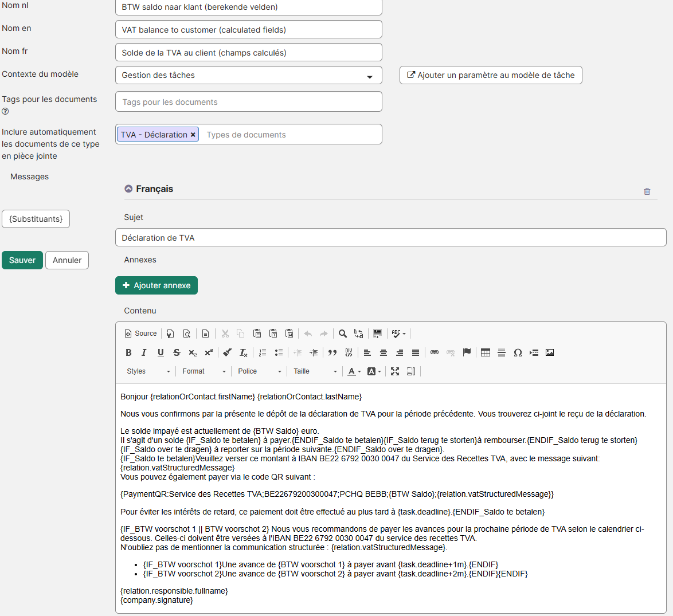673x616 pixels.
Task: Click the Sauver button
Action: click(x=22, y=260)
